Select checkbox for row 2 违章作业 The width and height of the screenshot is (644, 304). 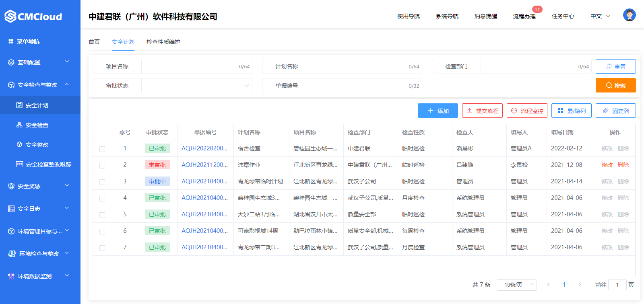tap(102, 166)
